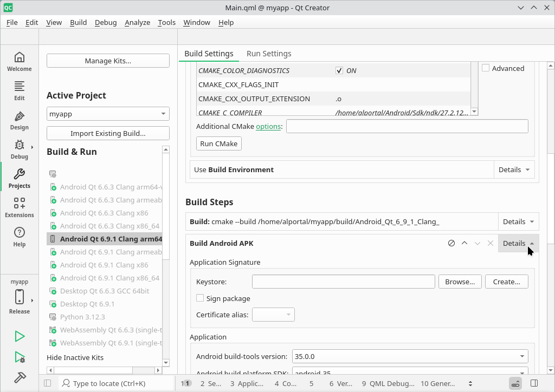
Task: Switch to Edit mode
Action: pyautogui.click(x=20, y=91)
